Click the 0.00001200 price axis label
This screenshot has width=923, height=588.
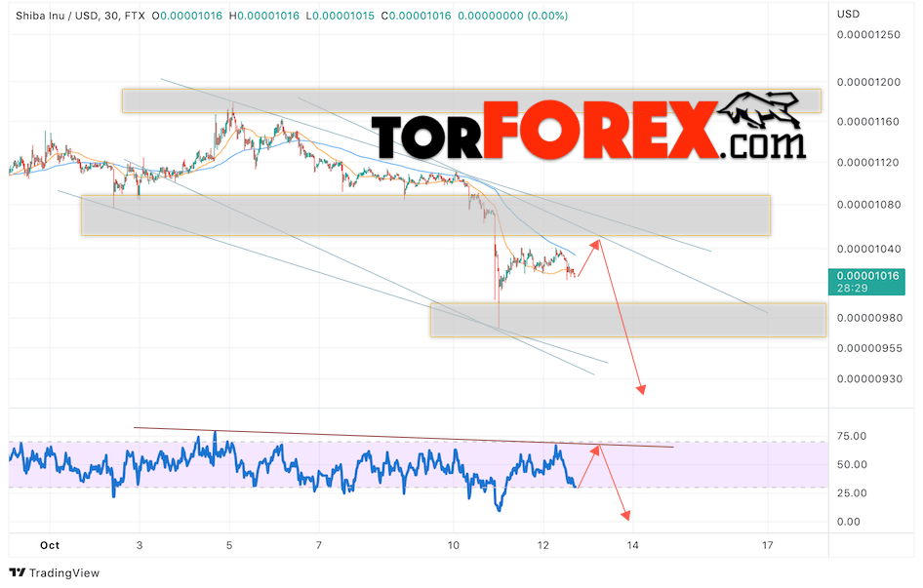click(x=868, y=83)
